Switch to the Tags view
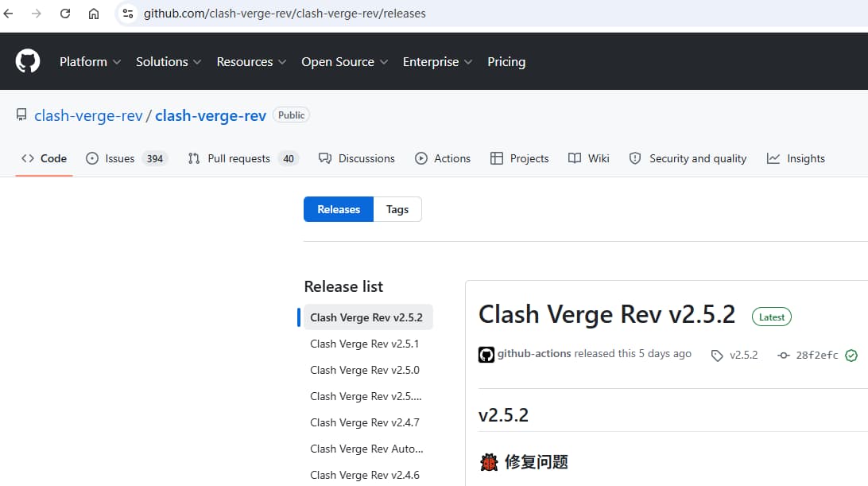Screen dimensions: 868x486 tap(397, 209)
